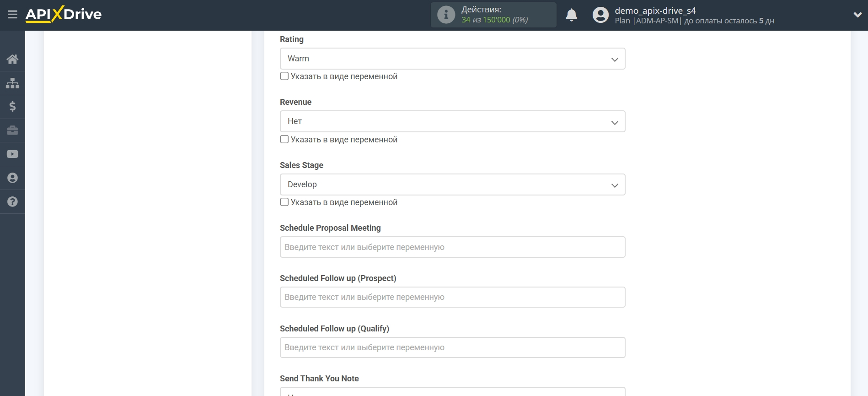Click the Действия label in the header

point(481,10)
